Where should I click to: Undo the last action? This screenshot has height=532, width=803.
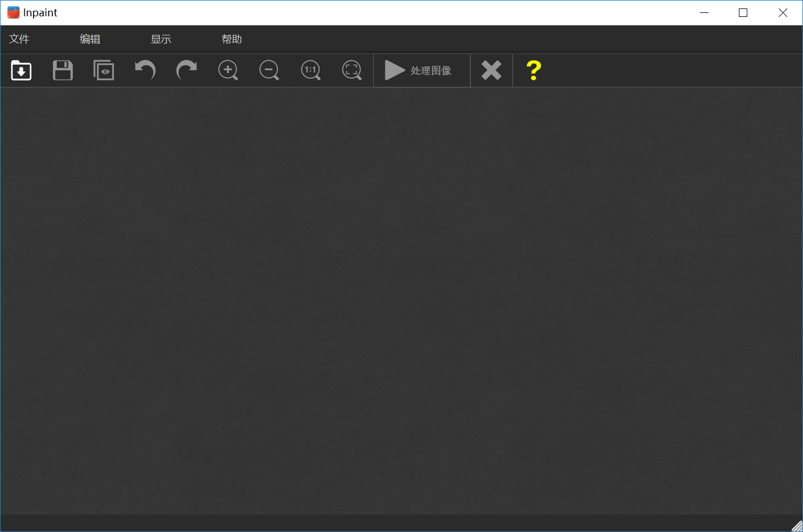point(145,70)
